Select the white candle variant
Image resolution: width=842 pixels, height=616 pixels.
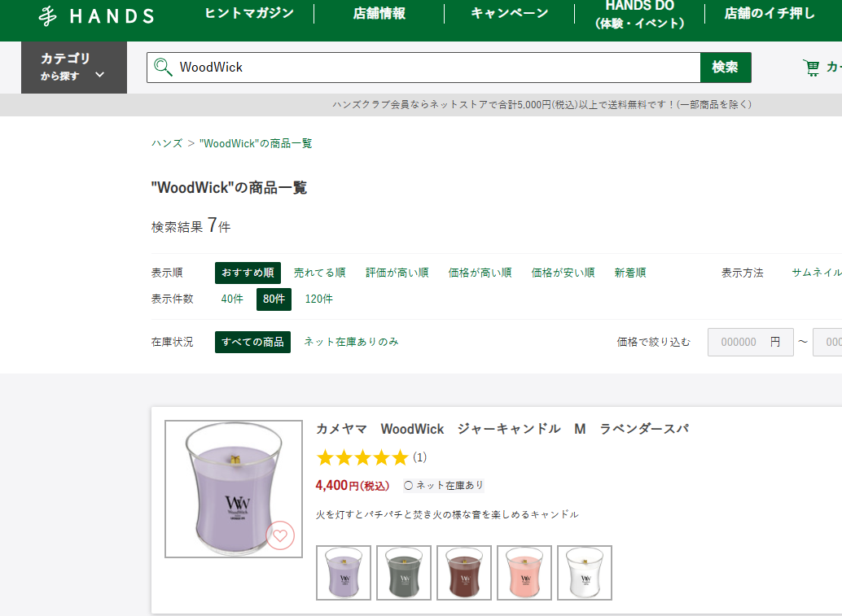584,573
